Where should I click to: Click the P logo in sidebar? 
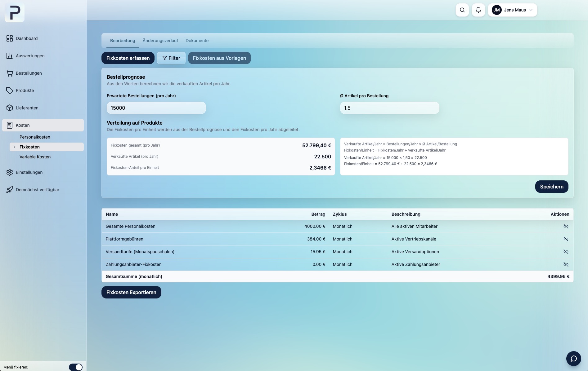click(x=15, y=13)
